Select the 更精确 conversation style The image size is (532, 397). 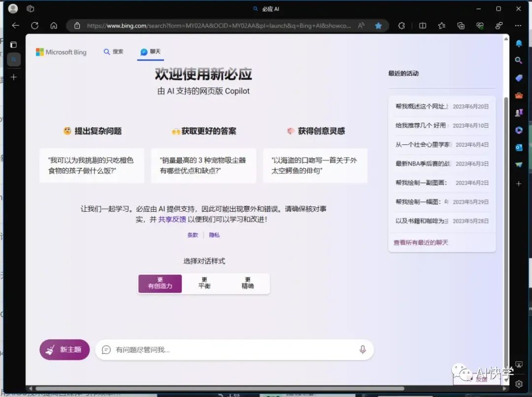pyautogui.click(x=248, y=283)
